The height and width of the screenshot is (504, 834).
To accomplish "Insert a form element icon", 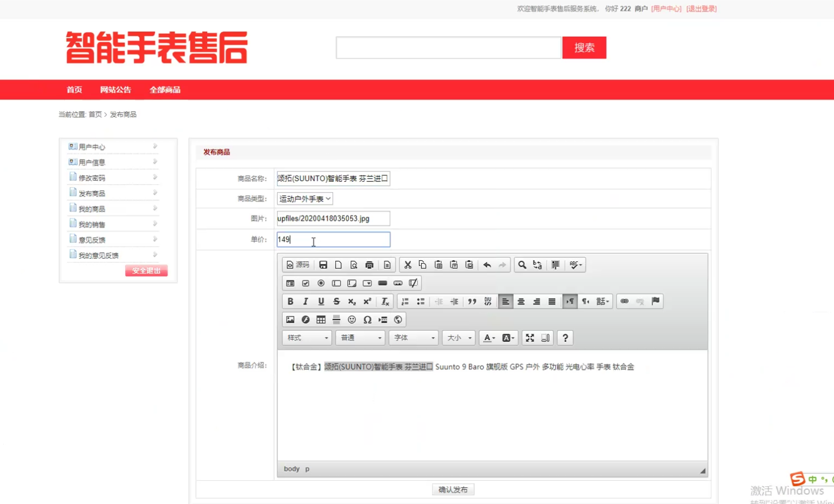I will click(290, 283).
